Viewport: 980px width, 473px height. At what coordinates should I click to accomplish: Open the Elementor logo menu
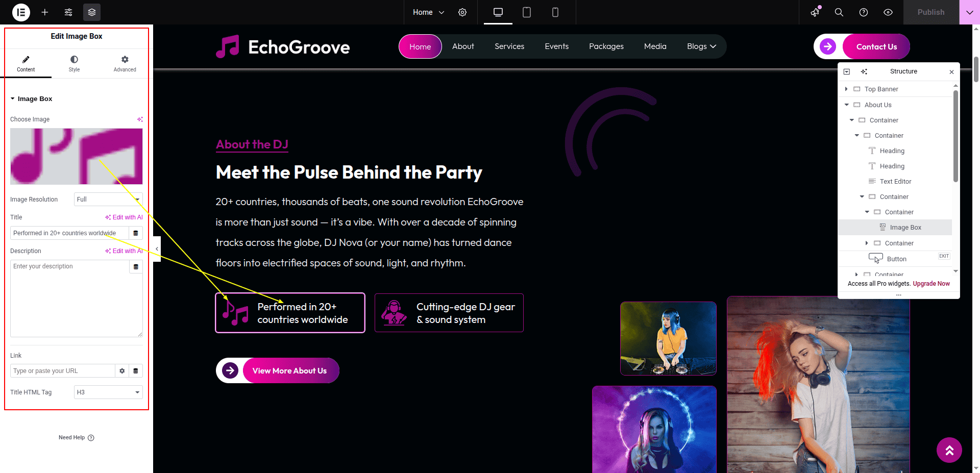(x=21, y=12)
